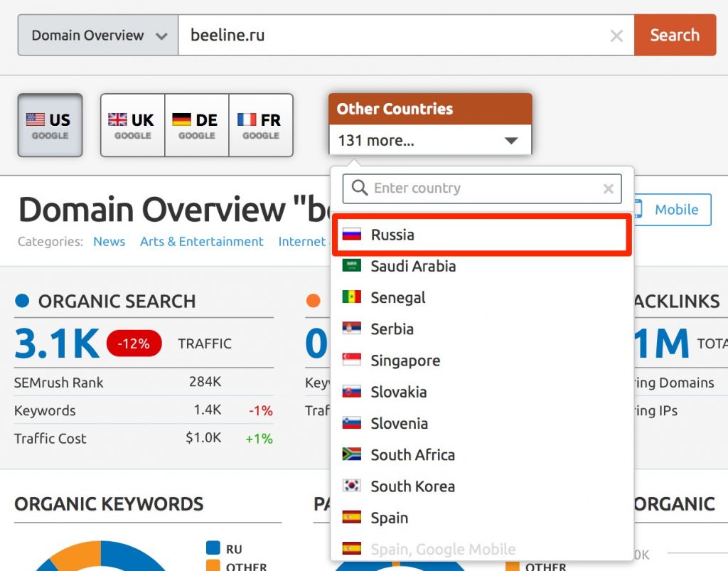The image size is (728, 571).
Task: Switch to the Mobile view button
Action: click(x=672, y=209)
